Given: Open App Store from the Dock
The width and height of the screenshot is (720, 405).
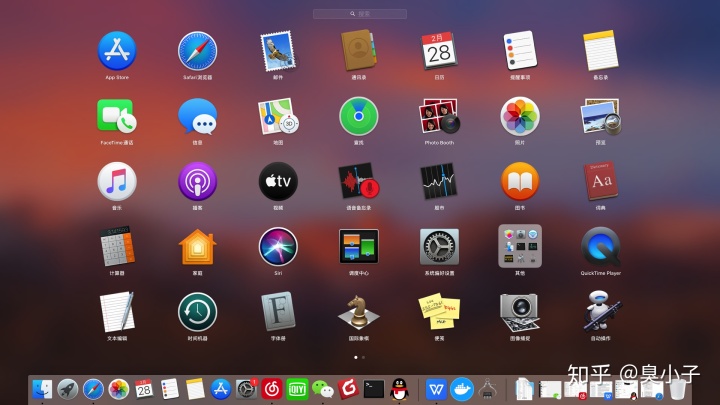Looking at the screenshot, I should [221, 389].
